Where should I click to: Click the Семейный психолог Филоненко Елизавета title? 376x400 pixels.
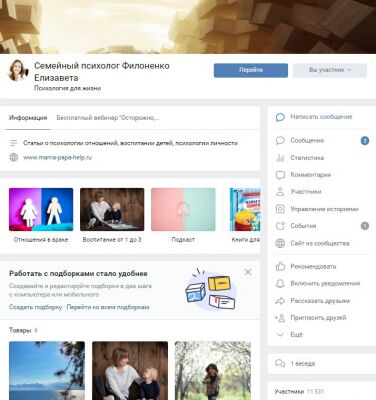(102, 72)
